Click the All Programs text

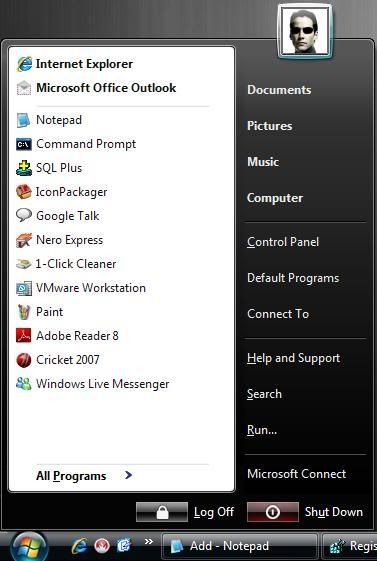(x=71, y=476)
